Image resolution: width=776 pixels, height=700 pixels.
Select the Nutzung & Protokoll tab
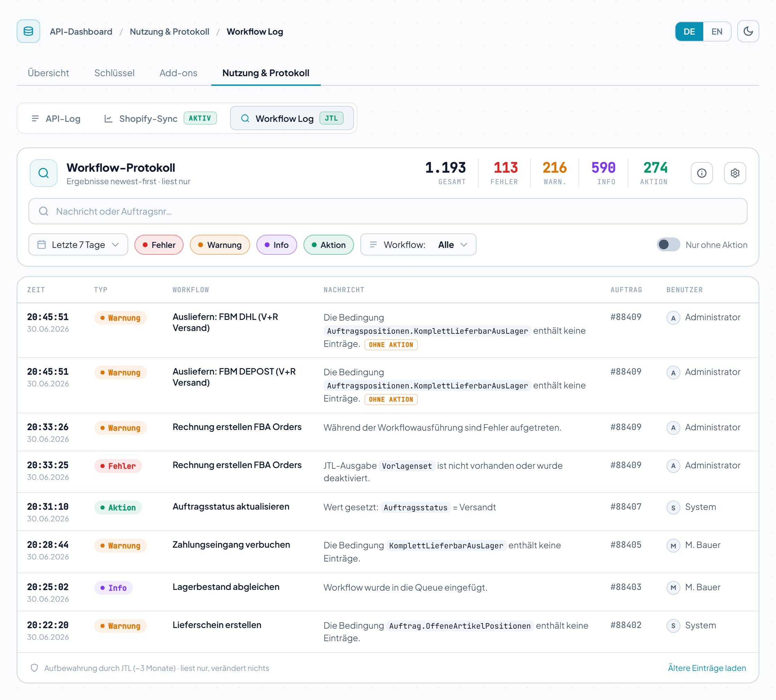(x=266, y=73)
